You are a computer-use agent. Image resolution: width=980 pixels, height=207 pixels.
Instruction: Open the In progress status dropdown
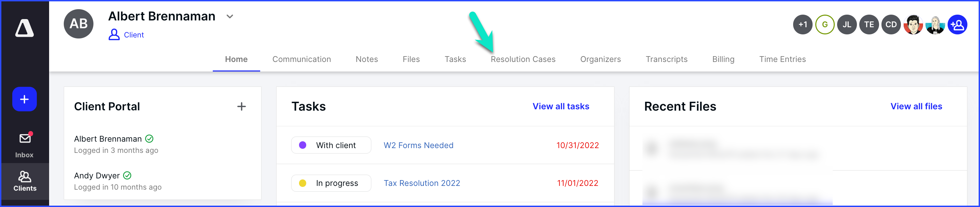click(331, 183)
